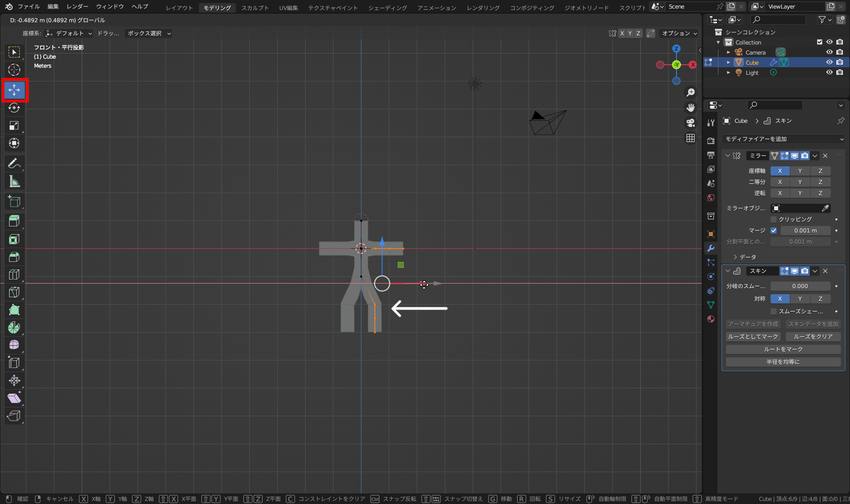Enable the スムーズシェーディング checkbox

[x=774, y=311]
